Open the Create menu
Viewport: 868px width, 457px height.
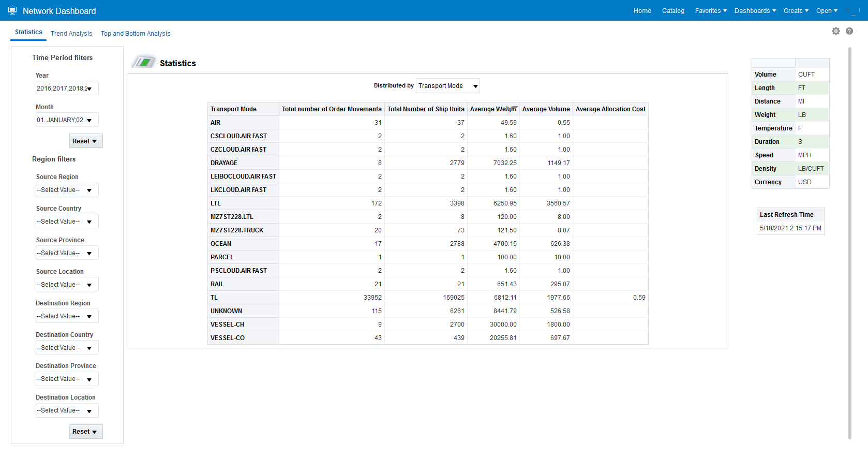tap(796, 11)
